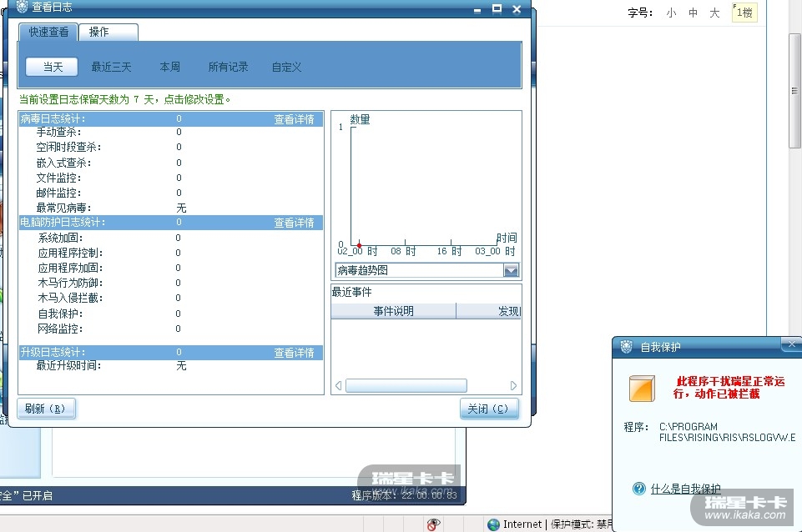Click the Rising shield icon in 查看日志 title
The height and width of the screenshot is (532, 802).
point(22,8)
